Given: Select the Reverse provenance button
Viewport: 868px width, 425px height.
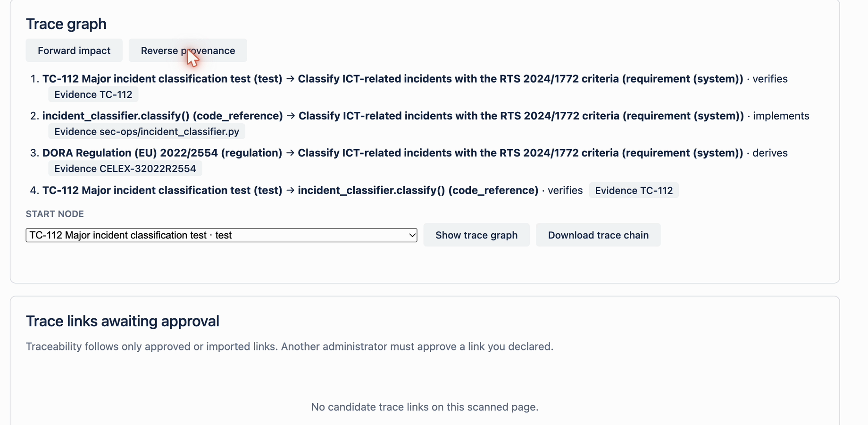Looking at the screenshot, I should 188,51.
